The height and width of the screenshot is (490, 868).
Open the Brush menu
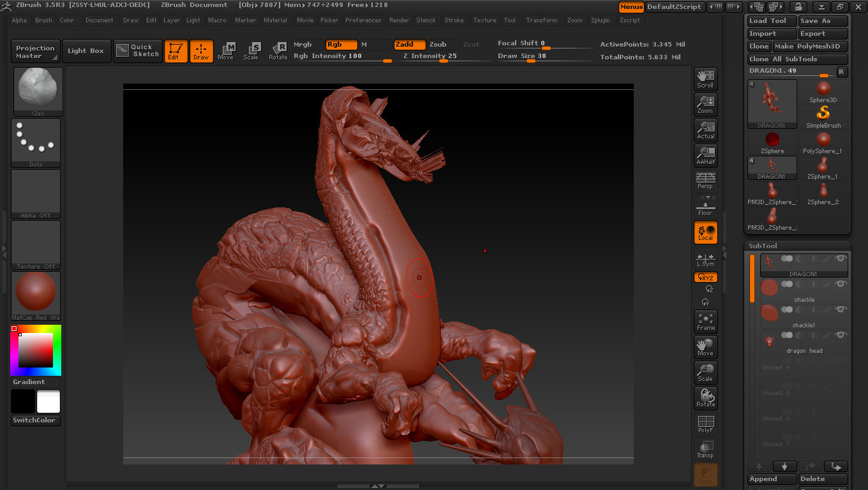pyautogui.click(x=43, y=20)
